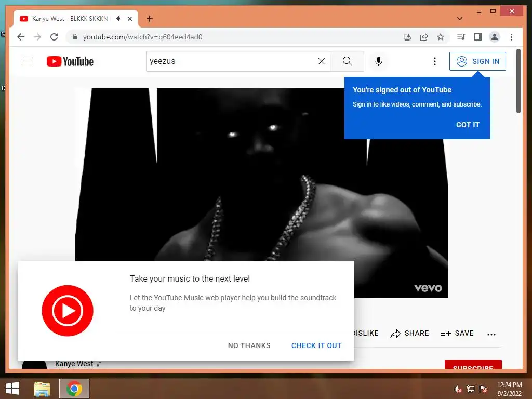Click the YouTube Music round logo
Viewport: 532px width, 399px height.
point(68,311)
